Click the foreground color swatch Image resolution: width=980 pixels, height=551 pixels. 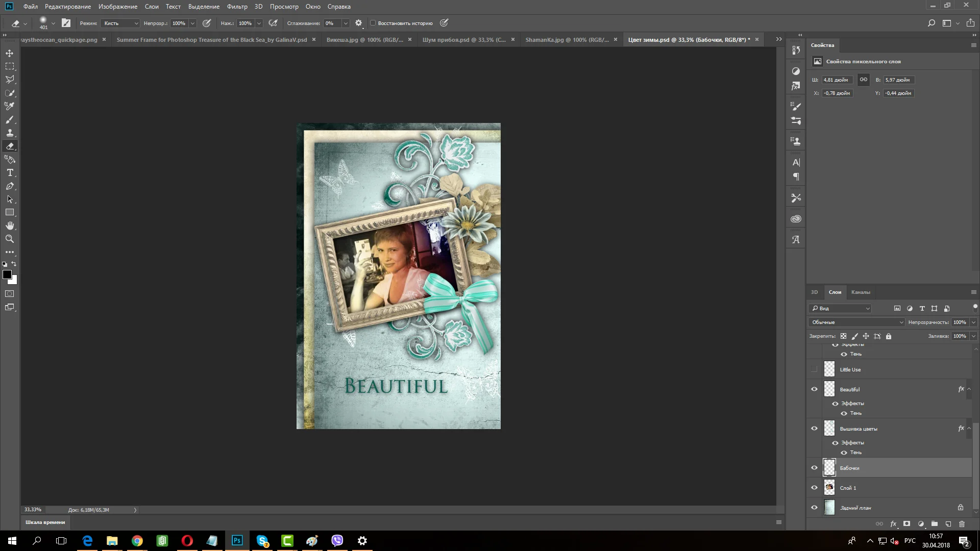point(7,274)
